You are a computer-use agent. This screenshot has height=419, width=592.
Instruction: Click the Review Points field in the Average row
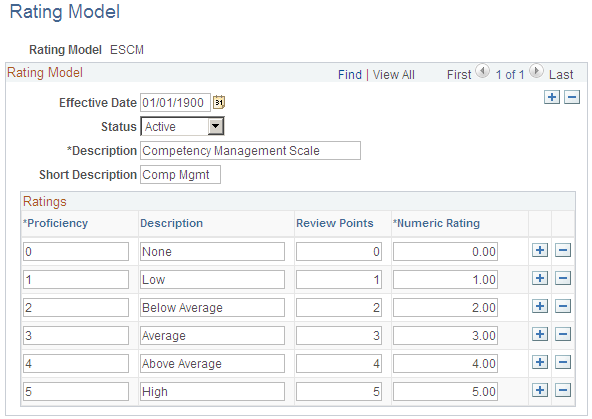tap(339, 335)
